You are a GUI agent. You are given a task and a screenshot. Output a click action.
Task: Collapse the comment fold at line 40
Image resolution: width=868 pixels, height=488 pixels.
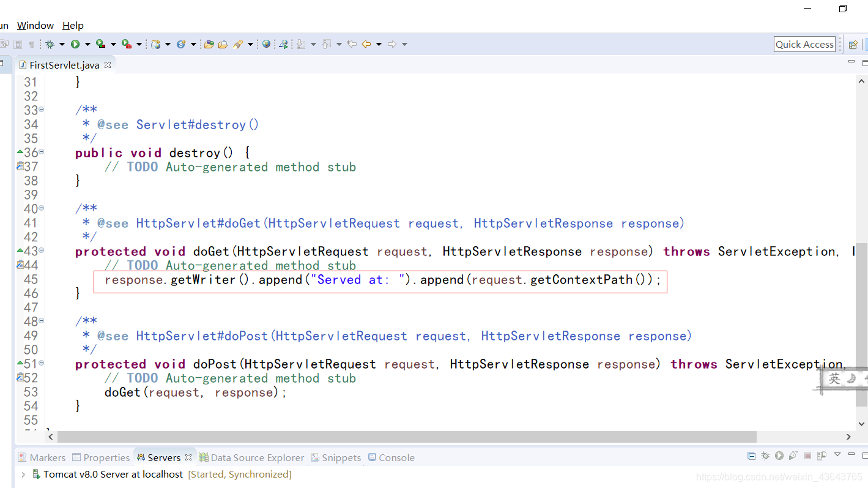(x=41, y=209)
